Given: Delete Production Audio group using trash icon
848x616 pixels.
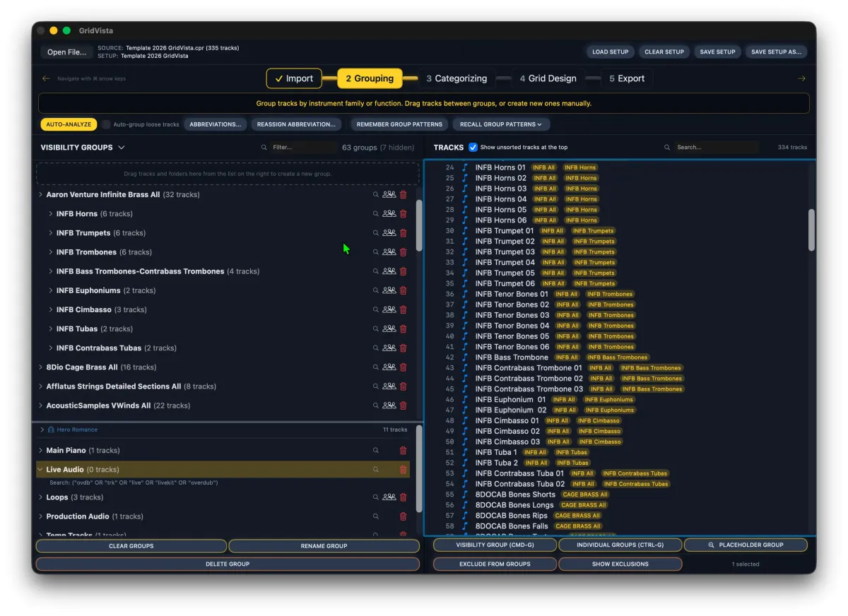Looking at the screenshot, I should (x=404, y=516).
